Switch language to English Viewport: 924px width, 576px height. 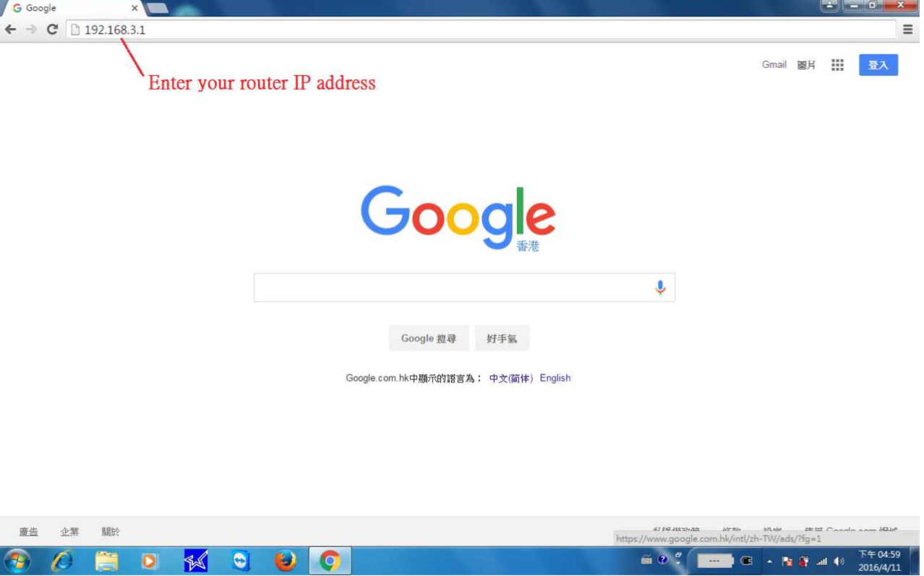click(x=555, y=378)
